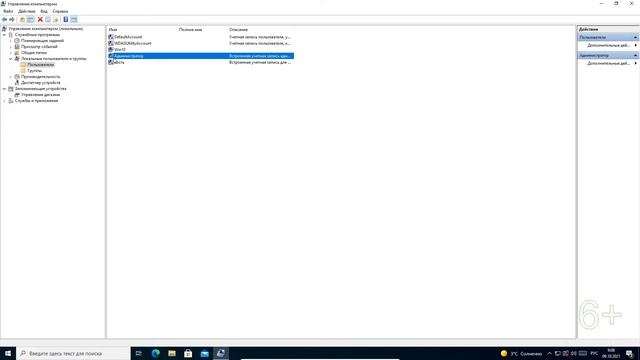Click the WDAGUtilityAccount user icon
Image resolution: width=640 pixels, height=360 pixels.
[x=111, y=43]
